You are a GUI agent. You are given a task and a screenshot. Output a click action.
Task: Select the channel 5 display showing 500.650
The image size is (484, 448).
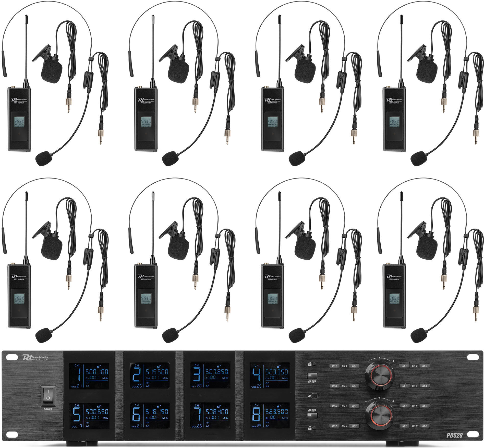coord(89,416)
